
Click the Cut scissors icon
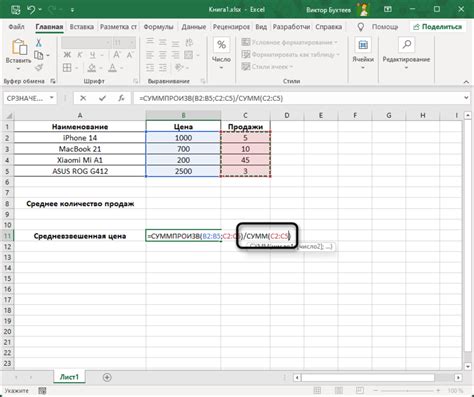pos(39,42)
